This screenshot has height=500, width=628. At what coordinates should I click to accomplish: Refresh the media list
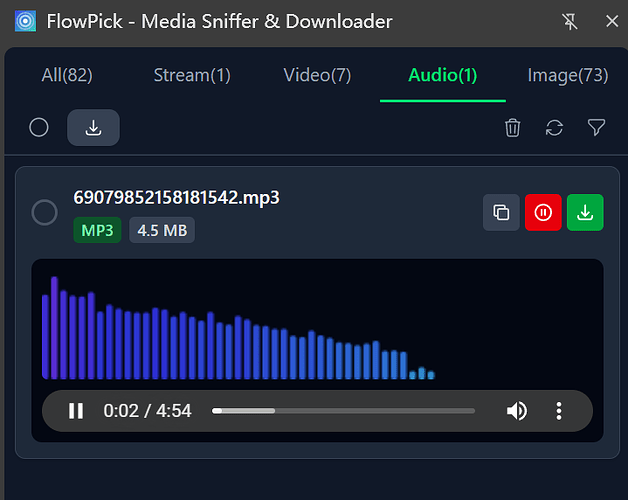click(554, 128)
